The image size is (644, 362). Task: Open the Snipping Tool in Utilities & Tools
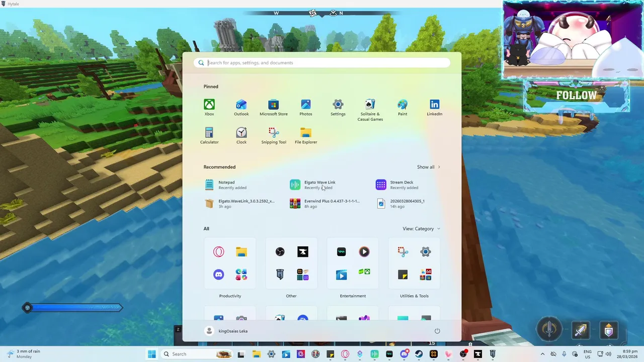403,252
